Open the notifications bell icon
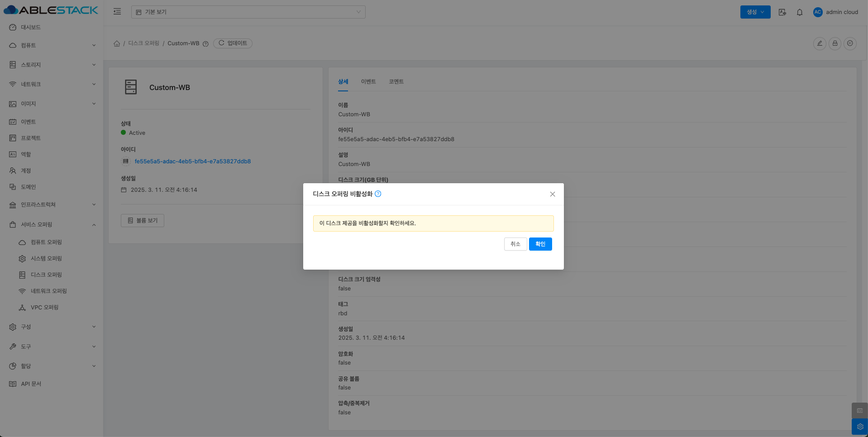Image resolution: width=868 pixels, height=437 pixels. coord(799,12)
